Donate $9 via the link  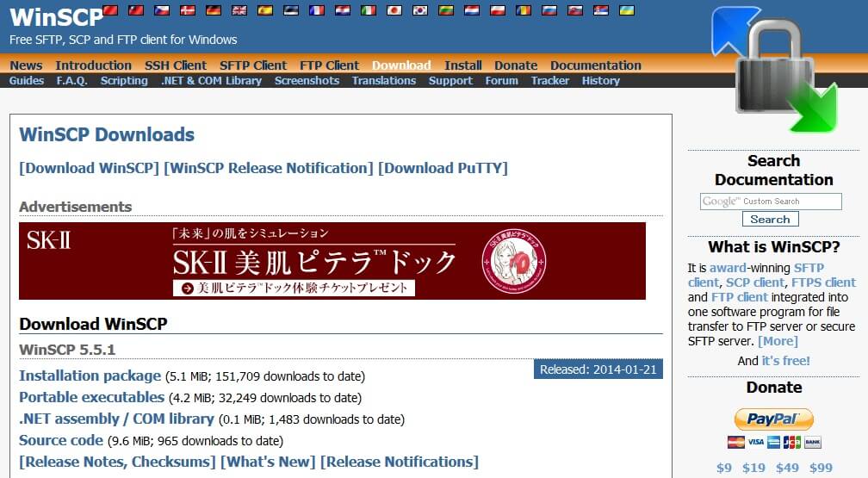click(x=723, y=468)
